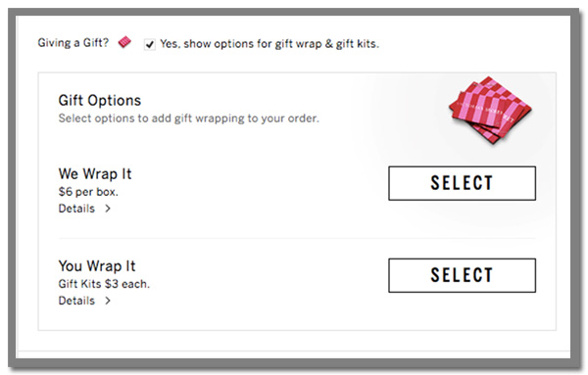The image size is (588, 375).
Task: Click the top red gift card in the stack
Action: (491, 103)
